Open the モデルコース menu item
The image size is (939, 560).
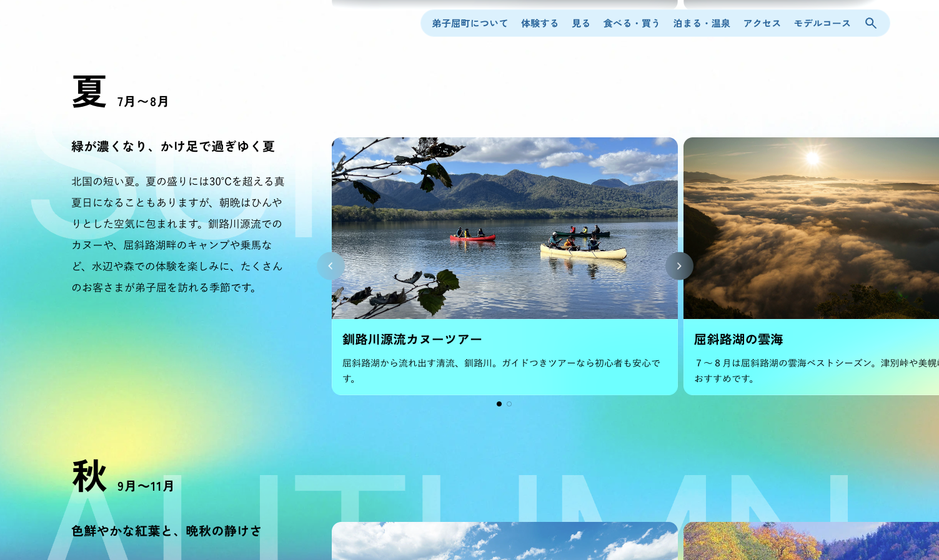822,23
